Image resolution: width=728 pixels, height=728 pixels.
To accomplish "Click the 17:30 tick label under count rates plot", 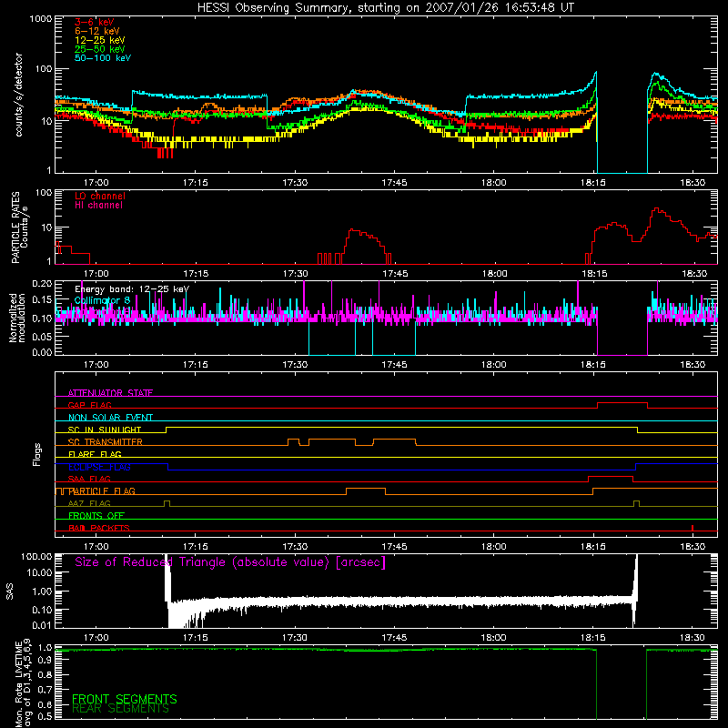I will (x=295, y=183).
